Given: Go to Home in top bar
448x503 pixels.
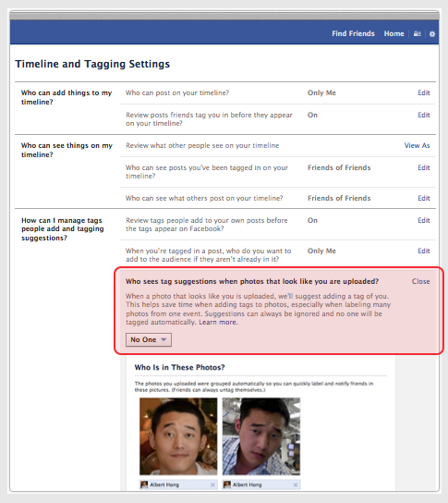Looking at the screenshot, I should coord(394,33).
